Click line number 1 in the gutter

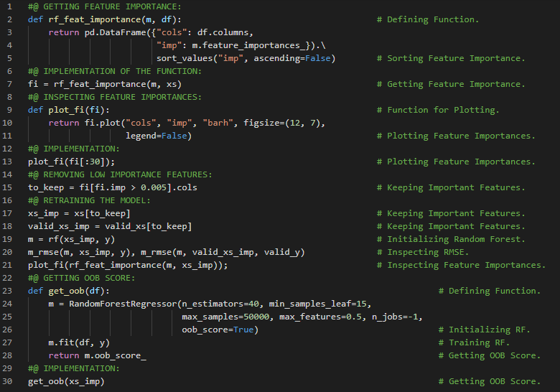[9, 6]
